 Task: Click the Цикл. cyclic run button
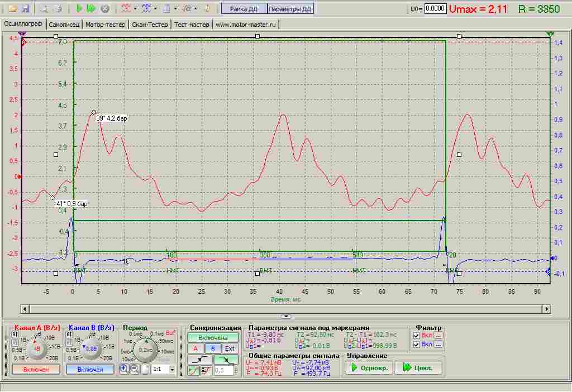[418, 368]
